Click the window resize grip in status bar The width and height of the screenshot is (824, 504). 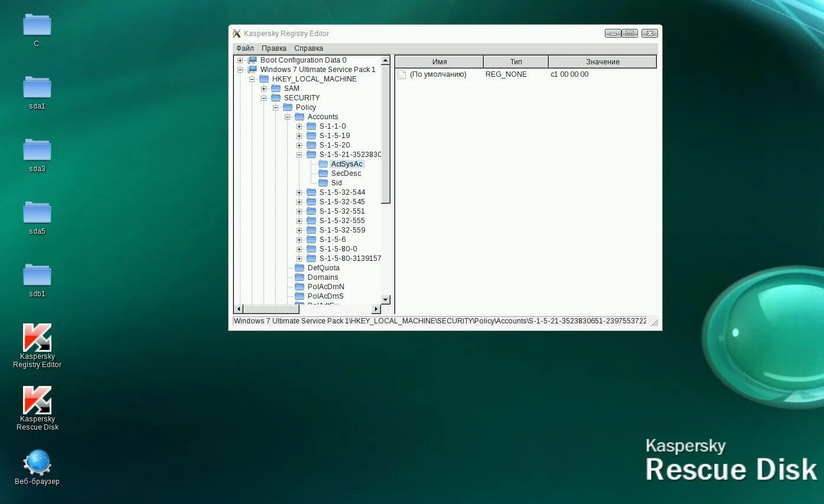tap(654, 322)
